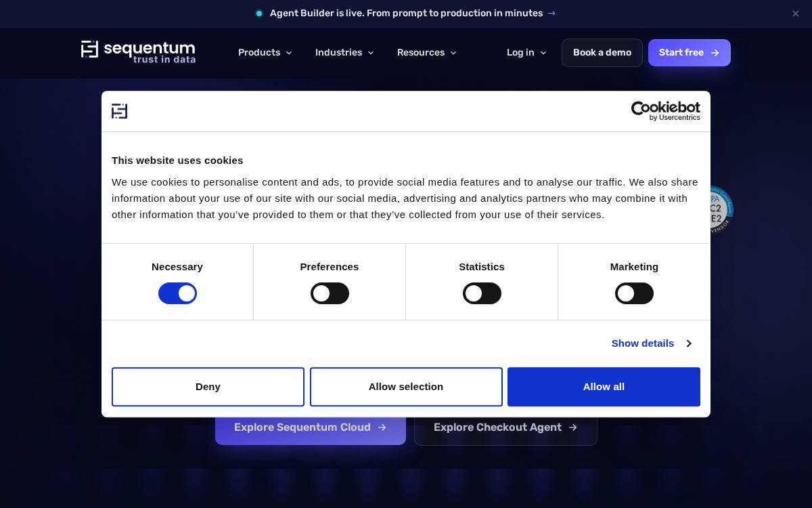Click Allow all cookies button

(x=604, y=387)
